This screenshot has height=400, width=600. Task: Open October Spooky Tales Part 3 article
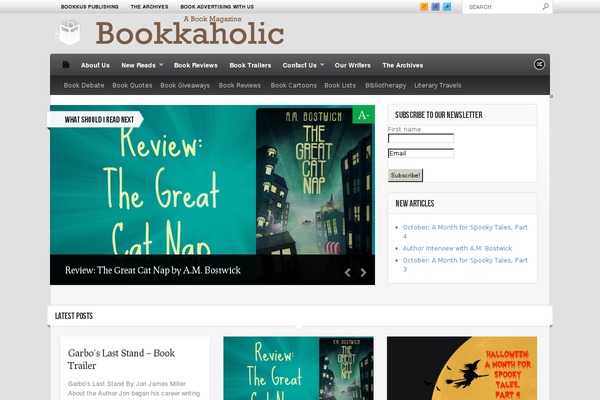pos(465,264)
